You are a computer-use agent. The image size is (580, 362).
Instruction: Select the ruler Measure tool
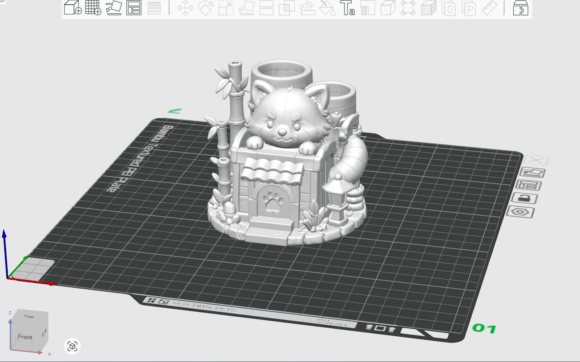pos(489,7)
